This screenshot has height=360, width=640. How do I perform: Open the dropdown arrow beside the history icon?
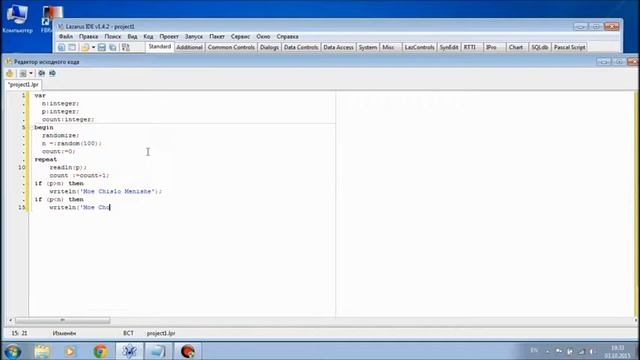click(31, 73)
